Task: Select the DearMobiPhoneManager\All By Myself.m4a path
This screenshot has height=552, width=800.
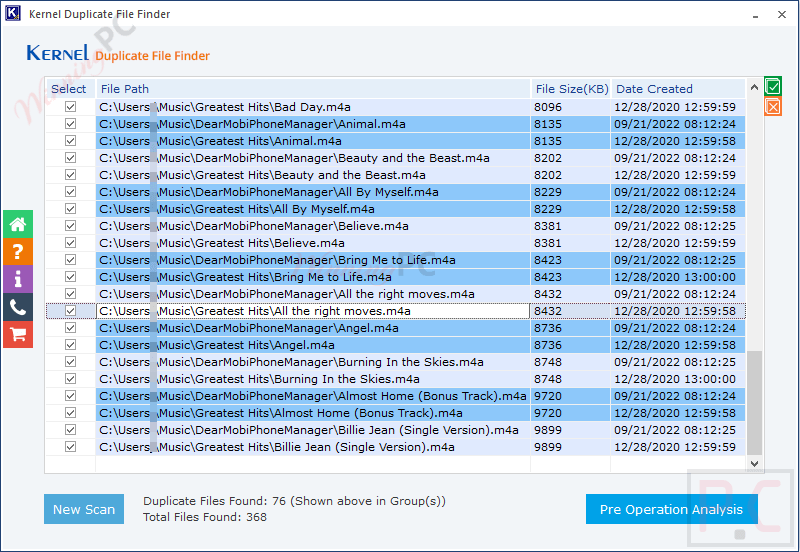Action: tap(313, 192)
